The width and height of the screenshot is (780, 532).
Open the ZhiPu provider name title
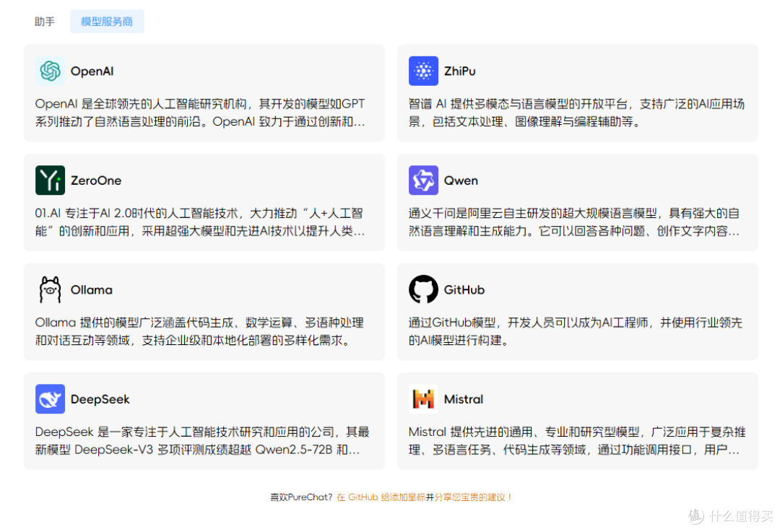click(x=459, y=71)
